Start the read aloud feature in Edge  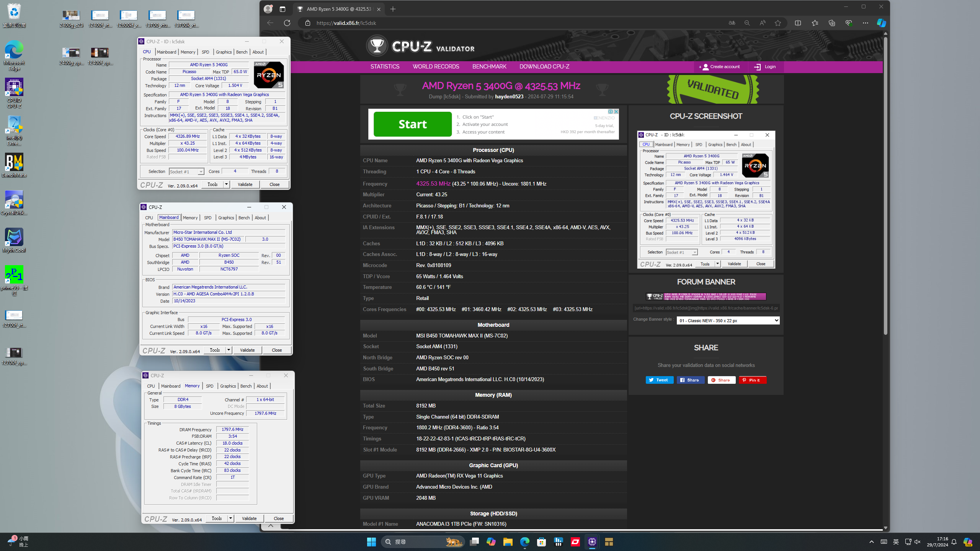coord(763,23)
